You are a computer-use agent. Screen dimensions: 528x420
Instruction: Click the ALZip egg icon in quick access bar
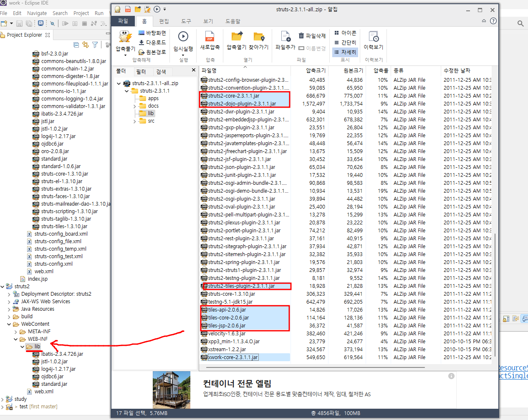pyautogui.click(x=118, y=9)
